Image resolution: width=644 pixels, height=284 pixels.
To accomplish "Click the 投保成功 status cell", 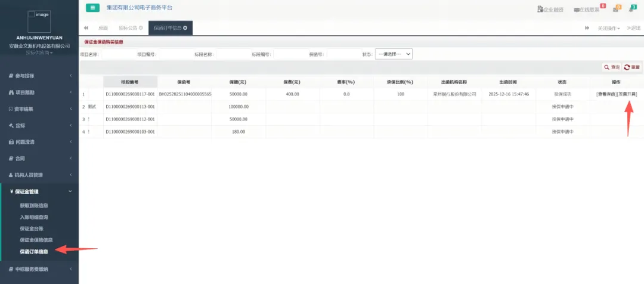I will coord(562,94).
